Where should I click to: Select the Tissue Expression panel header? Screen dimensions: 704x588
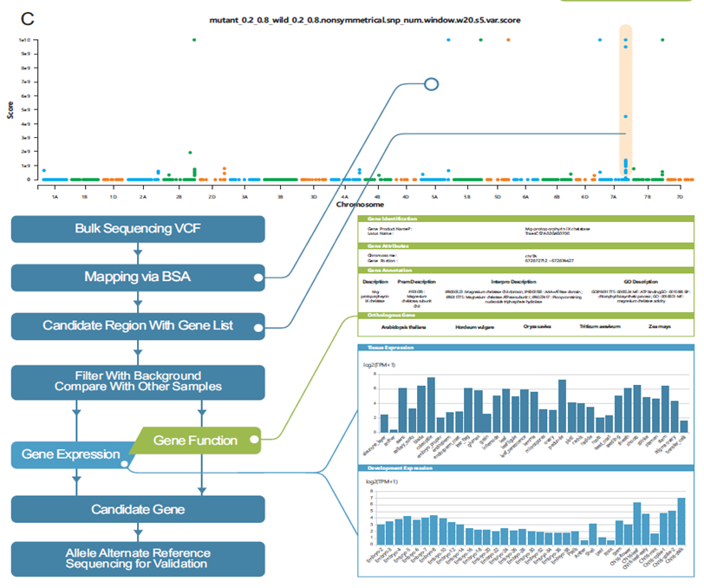tap(526, 349)
